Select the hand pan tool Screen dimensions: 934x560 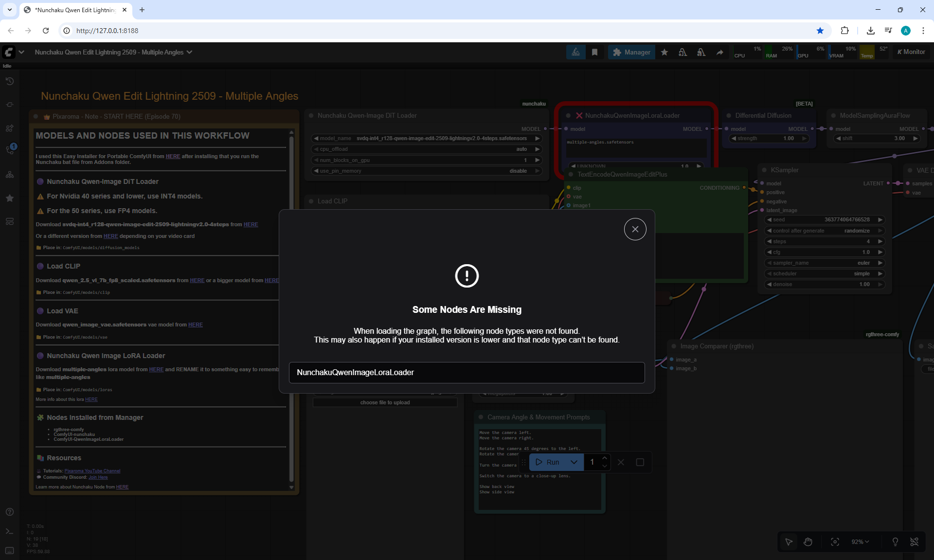tap(808, 542)
